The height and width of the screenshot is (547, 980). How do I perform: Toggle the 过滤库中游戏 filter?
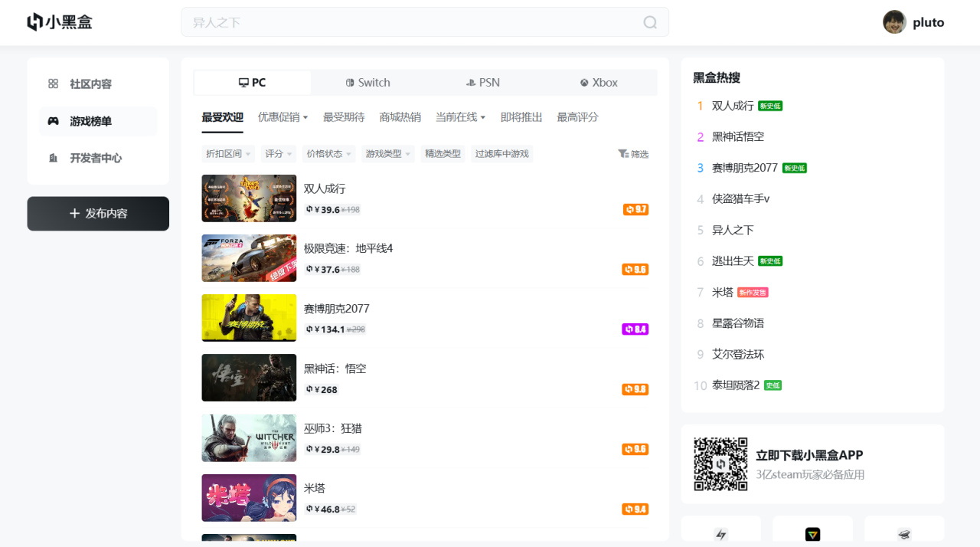tap(502, 154)
